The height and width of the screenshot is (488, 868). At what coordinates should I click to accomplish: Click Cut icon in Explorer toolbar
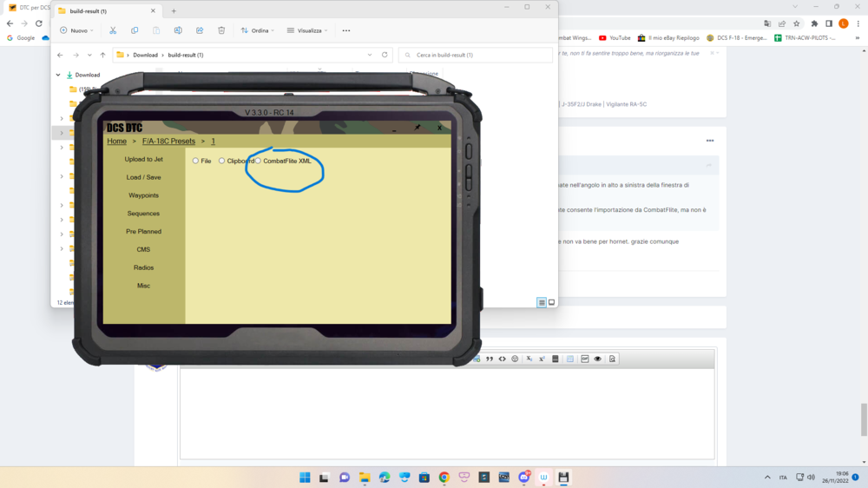(x=113, y=30)
